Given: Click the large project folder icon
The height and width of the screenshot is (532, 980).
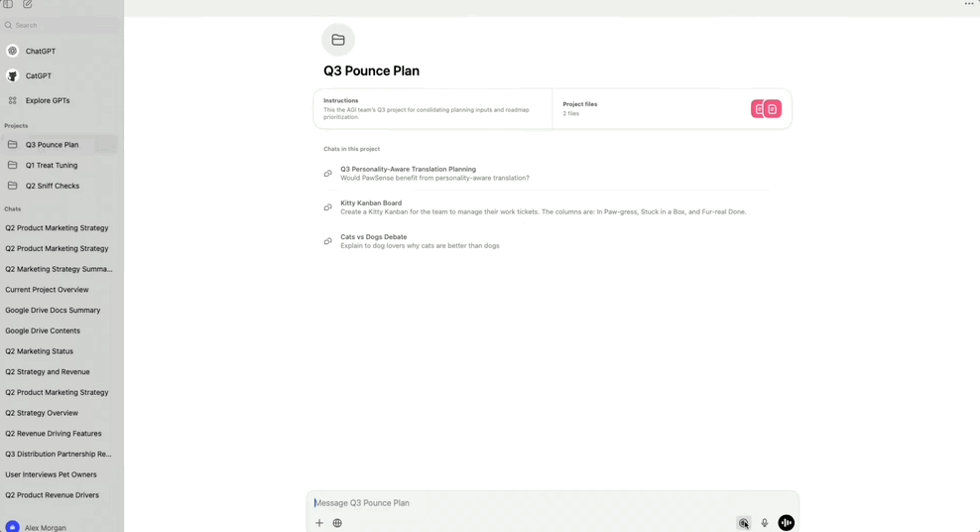Looking at the screenshot, I should [338, 40].
